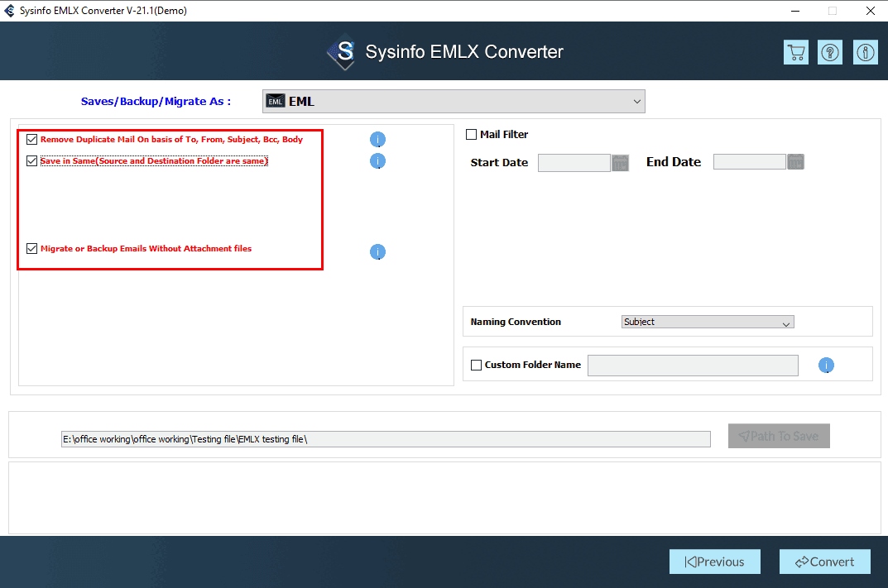888x588 pixels.
Task: Enable the Mail Filter checkbox
Action: pos(471,135)
